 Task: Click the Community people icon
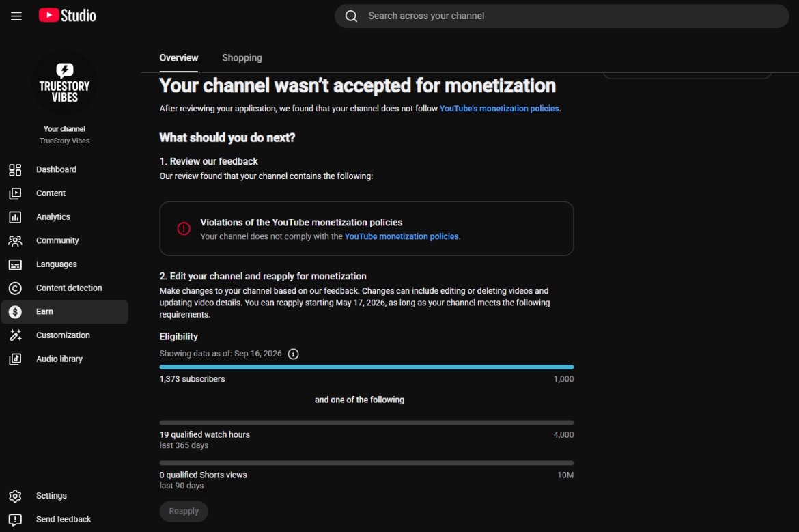pyautogui.click(x=15, y=241)
